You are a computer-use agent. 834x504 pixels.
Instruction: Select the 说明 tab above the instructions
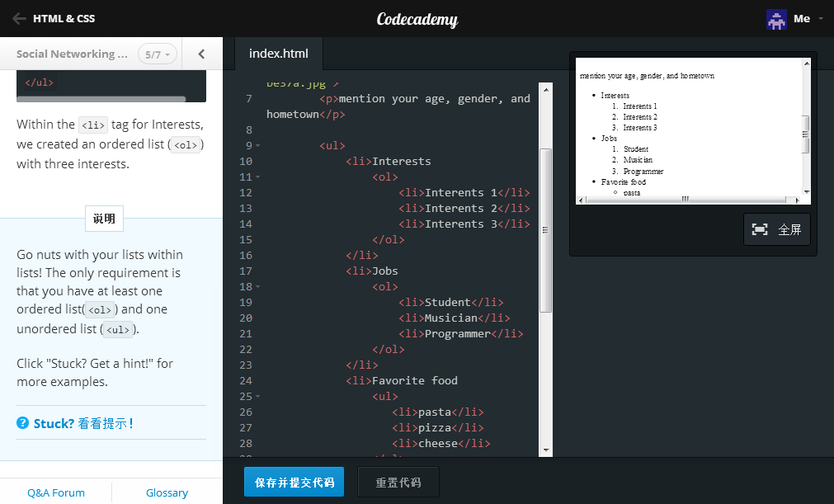click(x=103, y=218)
